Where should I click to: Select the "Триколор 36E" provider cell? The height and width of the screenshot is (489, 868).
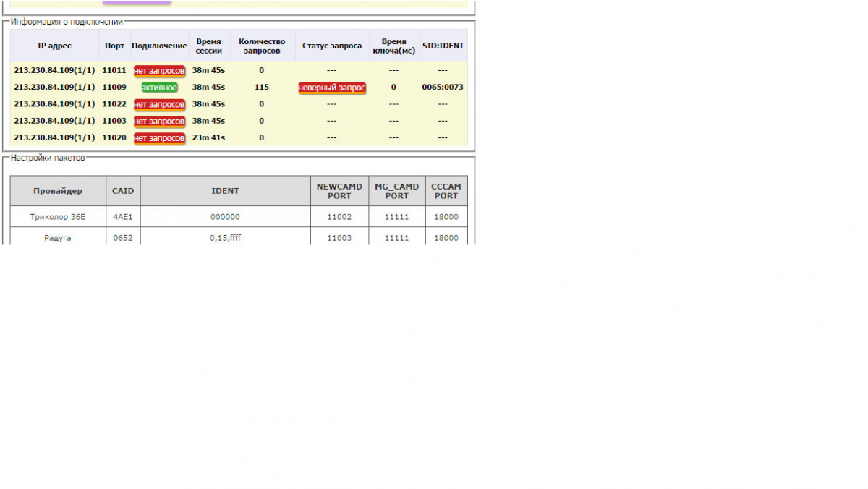(58, 217)
